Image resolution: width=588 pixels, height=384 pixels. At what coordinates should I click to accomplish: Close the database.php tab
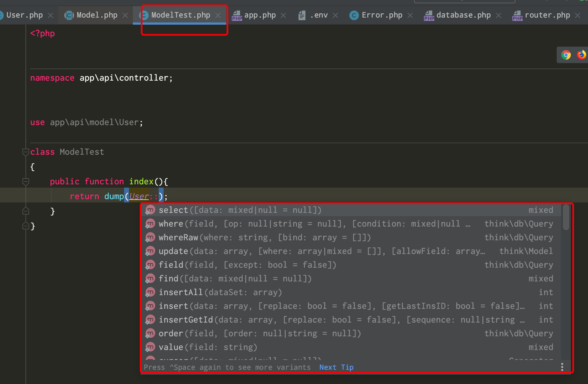[x=499, y=15]
